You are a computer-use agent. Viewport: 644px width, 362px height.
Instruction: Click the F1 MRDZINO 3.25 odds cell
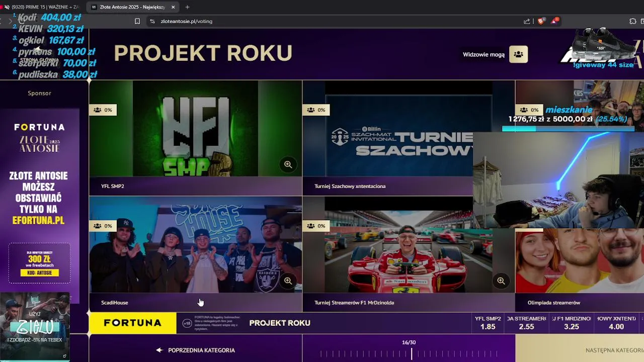tap(571, 323)
